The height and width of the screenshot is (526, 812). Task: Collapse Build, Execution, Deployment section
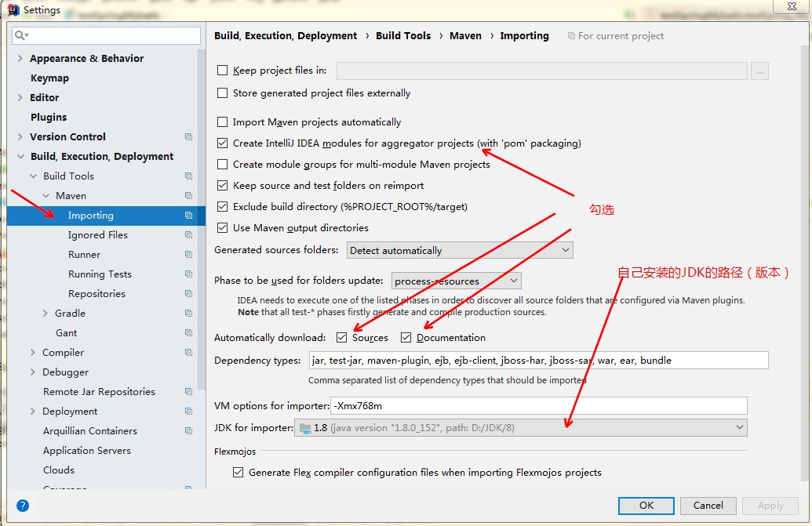click(x=20, y=156)
